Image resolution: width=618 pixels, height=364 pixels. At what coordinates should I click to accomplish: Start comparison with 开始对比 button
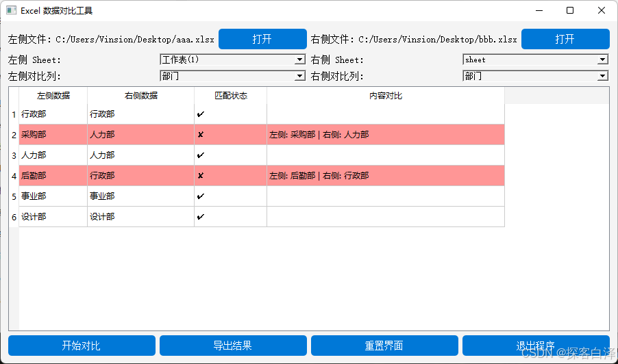click(82, 346)
